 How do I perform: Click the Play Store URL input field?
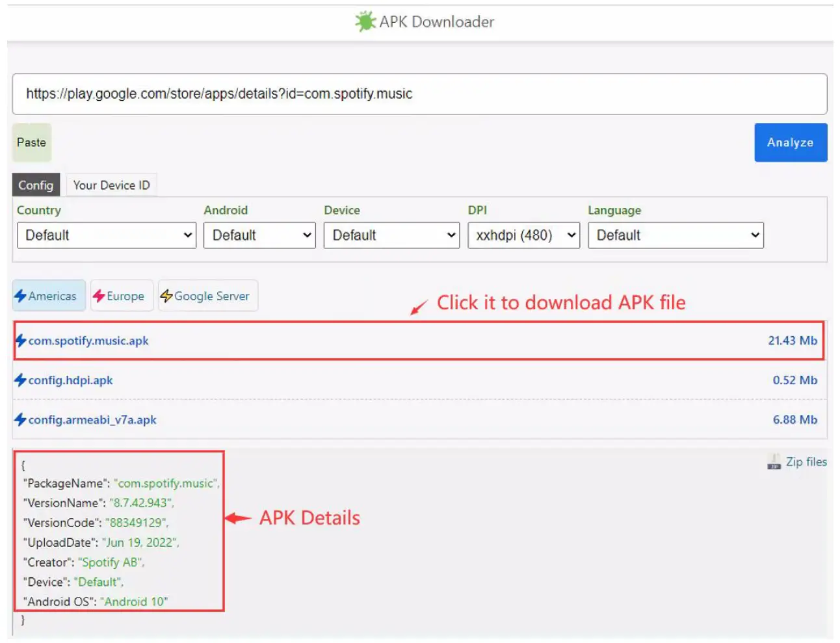click(419, 94)
